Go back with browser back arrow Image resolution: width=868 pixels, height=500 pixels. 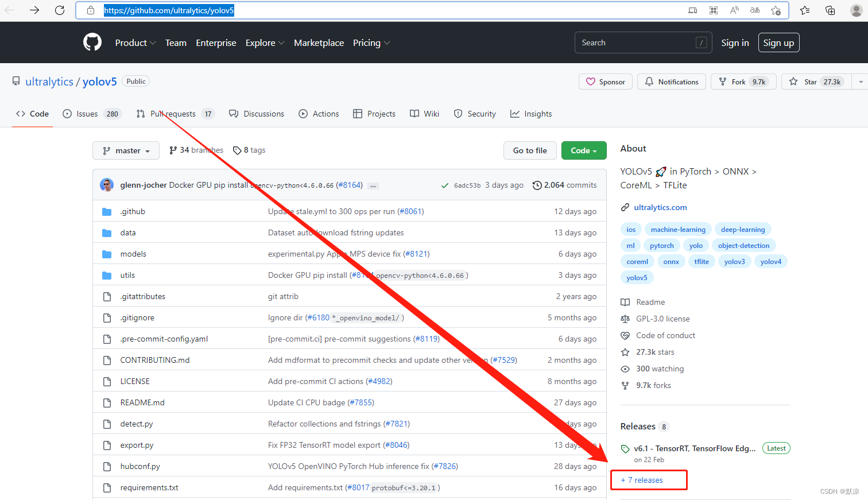(x=9, y=10)
